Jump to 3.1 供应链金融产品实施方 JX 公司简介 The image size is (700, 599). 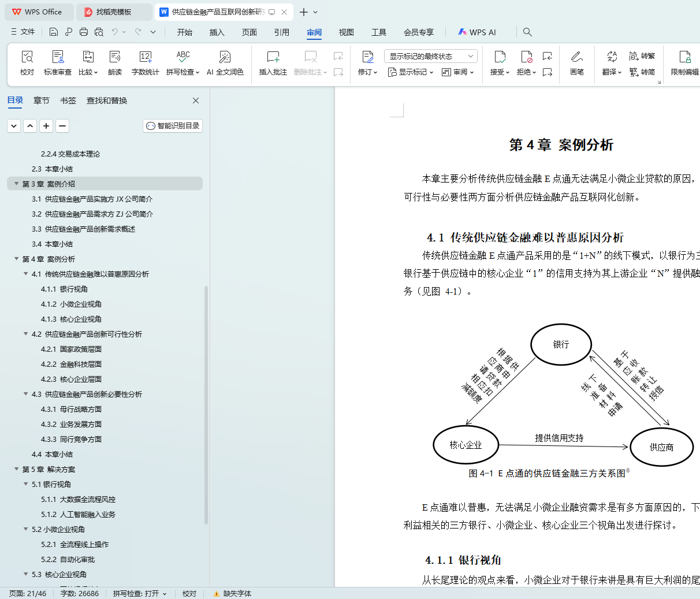click(x=92, y=199)
